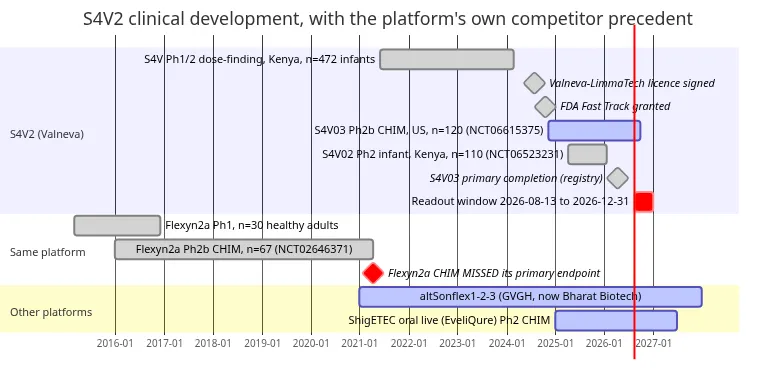Select the Valneva-LimmaTech licence signed diamond milestone

(x=534, y=83)
